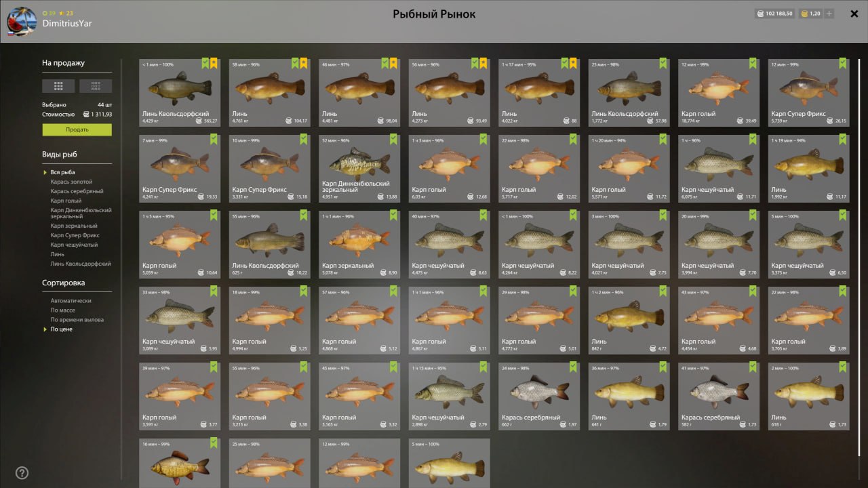Screen dimensions: 868x488
Task: Click the green Продать button
Action: click(77, 129)
